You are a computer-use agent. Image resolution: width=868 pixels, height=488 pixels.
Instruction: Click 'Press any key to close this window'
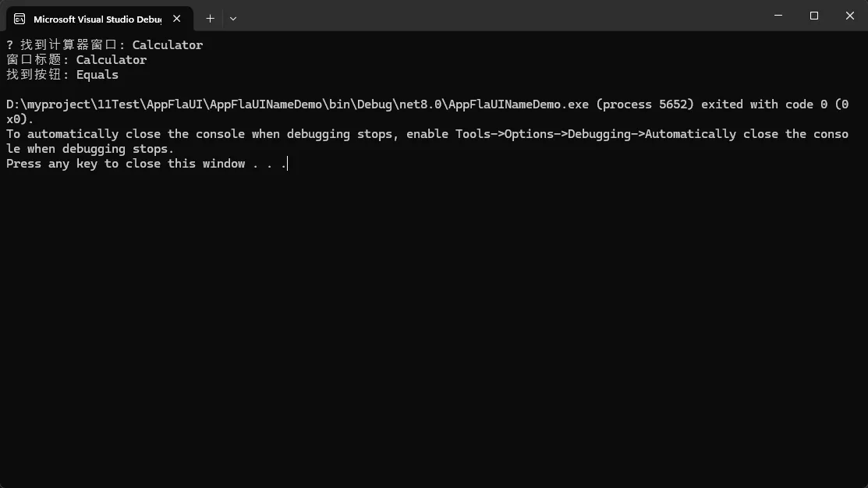click(126, 164)
